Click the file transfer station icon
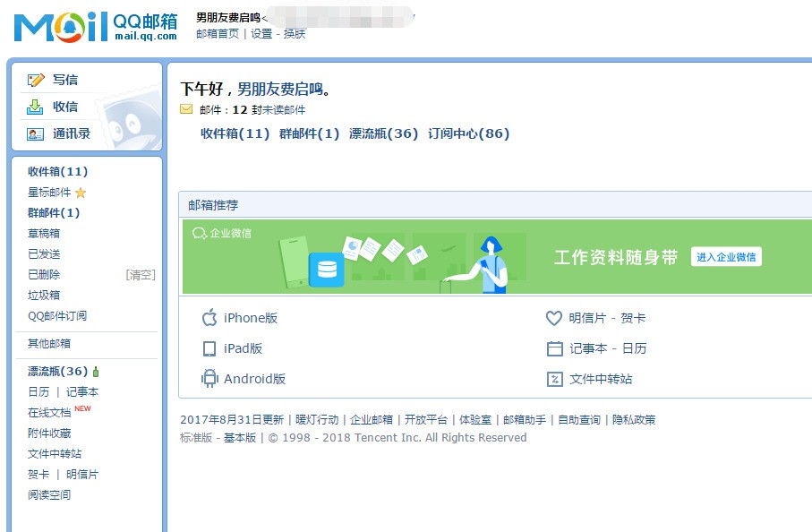 (555, 379)
